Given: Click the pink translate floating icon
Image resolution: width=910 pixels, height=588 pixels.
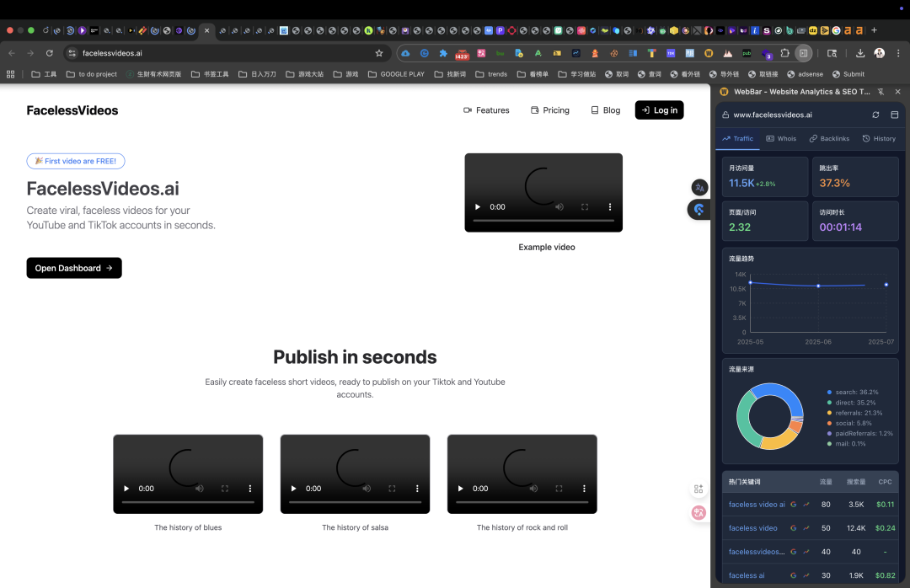Looking at the screenshot, I should click(x=699, y=512).
